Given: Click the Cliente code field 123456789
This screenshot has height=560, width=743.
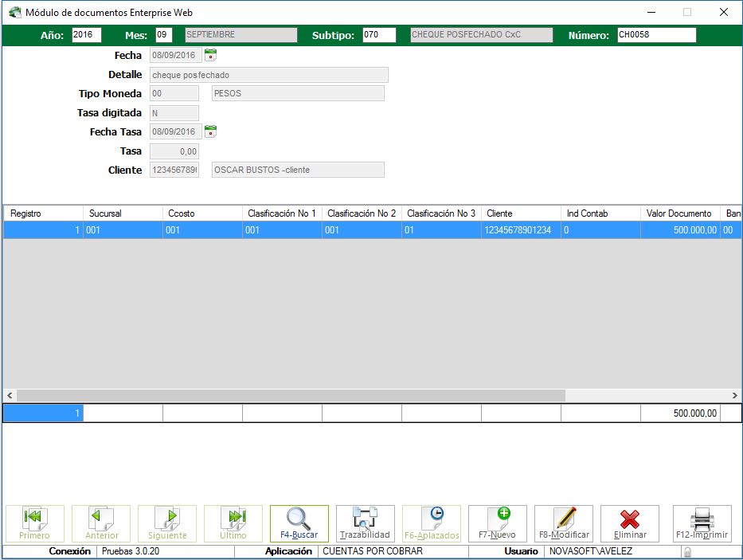Looking at the screenshot, I should pos(174,170).
